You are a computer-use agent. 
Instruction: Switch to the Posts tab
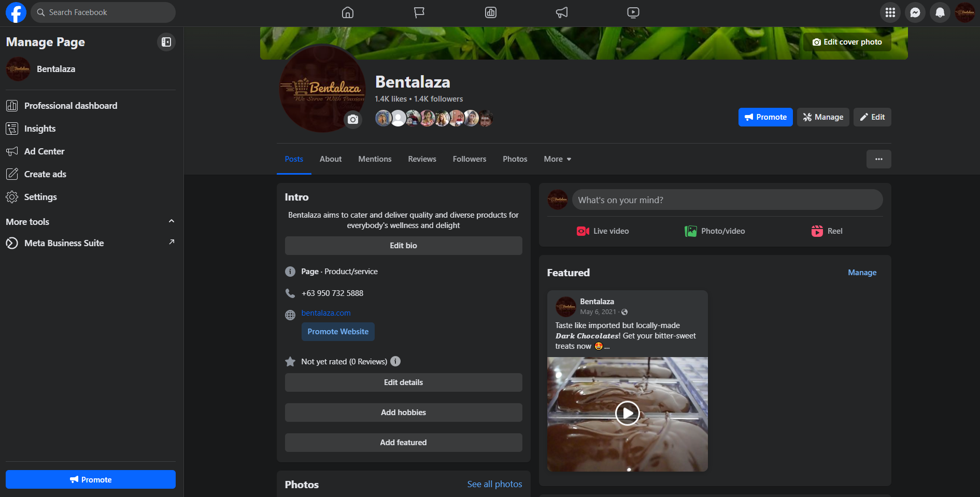294,159
